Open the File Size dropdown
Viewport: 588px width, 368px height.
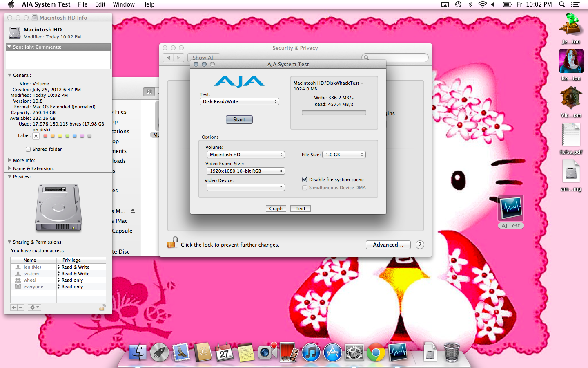[x=344, y=155]
